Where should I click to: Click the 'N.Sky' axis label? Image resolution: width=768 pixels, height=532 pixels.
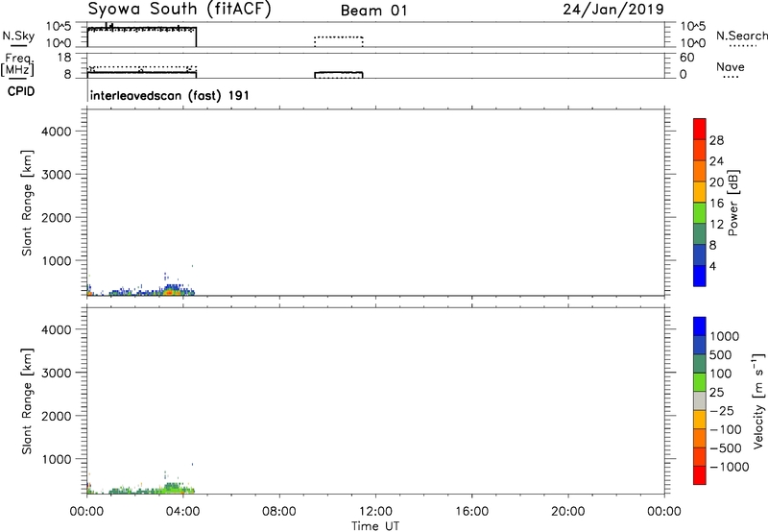(x=18, y=36)
